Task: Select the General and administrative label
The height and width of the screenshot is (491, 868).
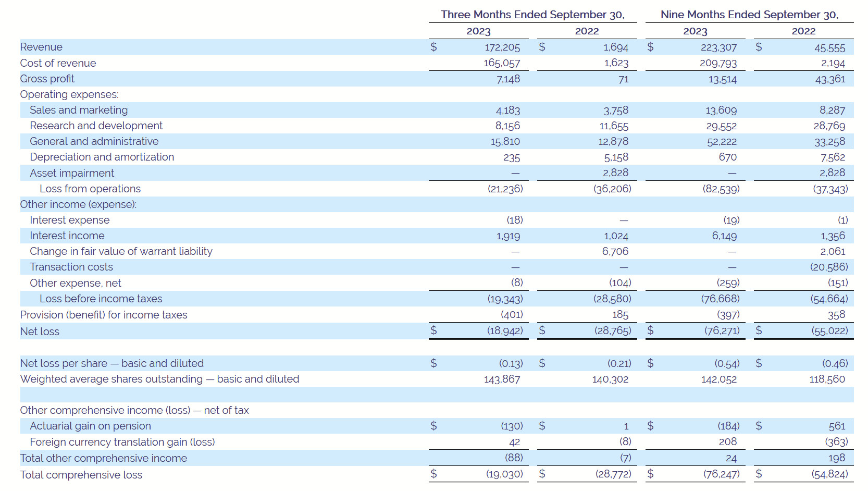Action: click(94, 141)
